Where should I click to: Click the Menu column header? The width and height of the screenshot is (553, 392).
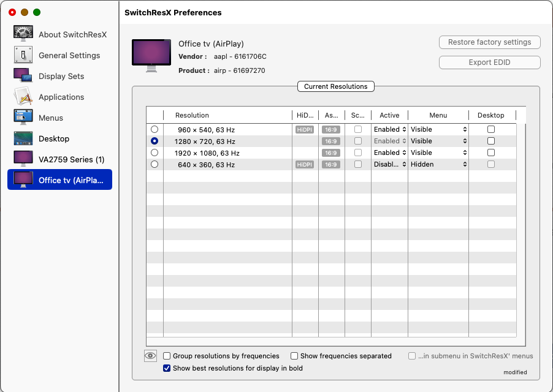(x=438, y=115)
